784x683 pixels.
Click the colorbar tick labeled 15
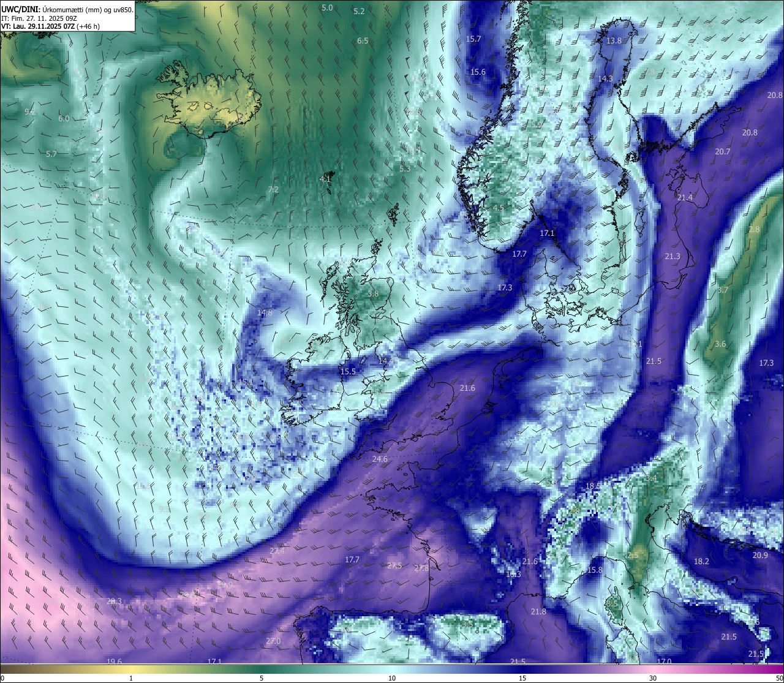coord(522,678)
